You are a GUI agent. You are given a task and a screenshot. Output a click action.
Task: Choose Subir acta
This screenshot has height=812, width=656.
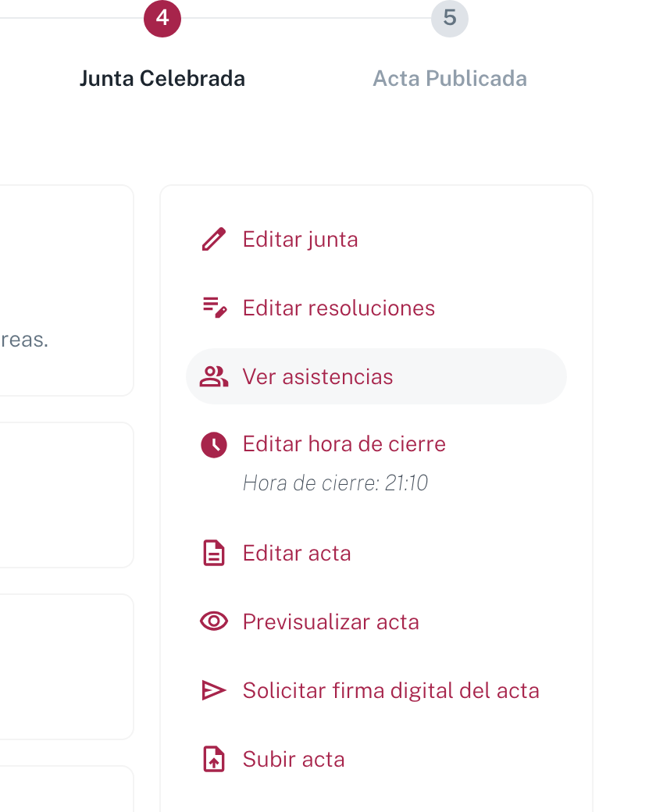[x=294, y=759]
